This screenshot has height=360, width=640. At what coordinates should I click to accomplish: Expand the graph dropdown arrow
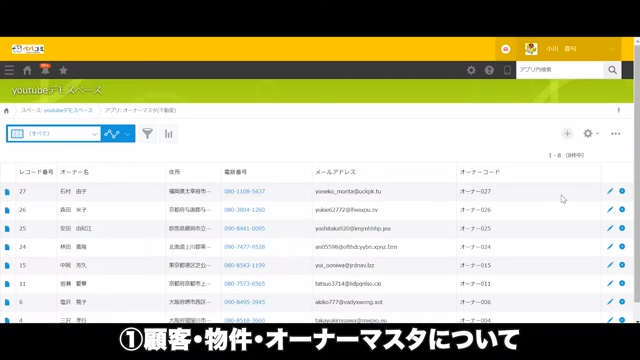click(128, 134)
